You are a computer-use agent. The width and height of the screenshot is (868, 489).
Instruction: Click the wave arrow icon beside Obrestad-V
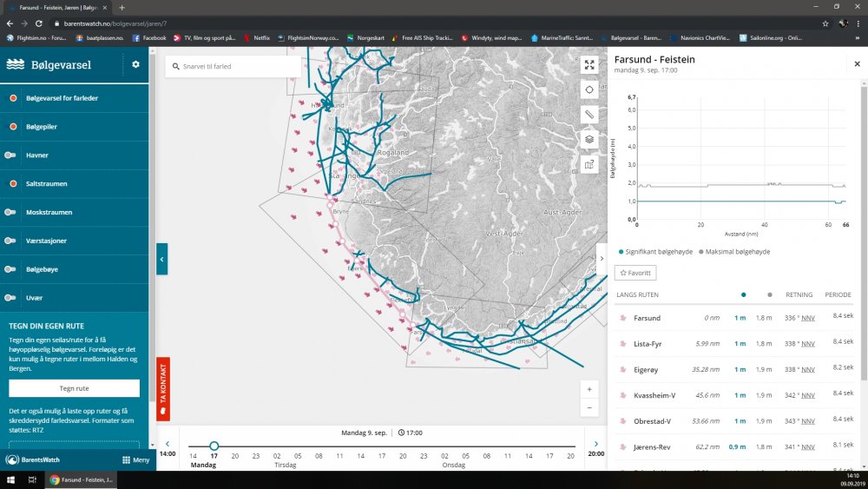622,421
